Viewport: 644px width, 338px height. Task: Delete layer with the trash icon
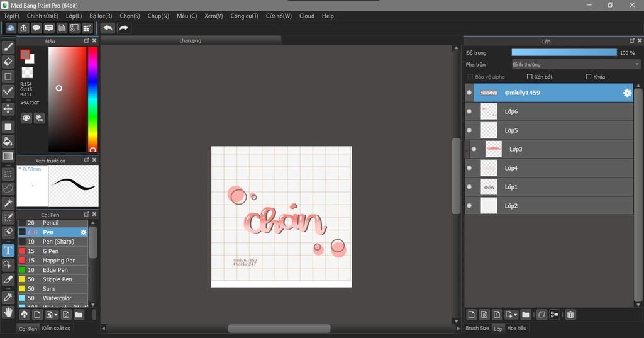[x=570, y=315]
